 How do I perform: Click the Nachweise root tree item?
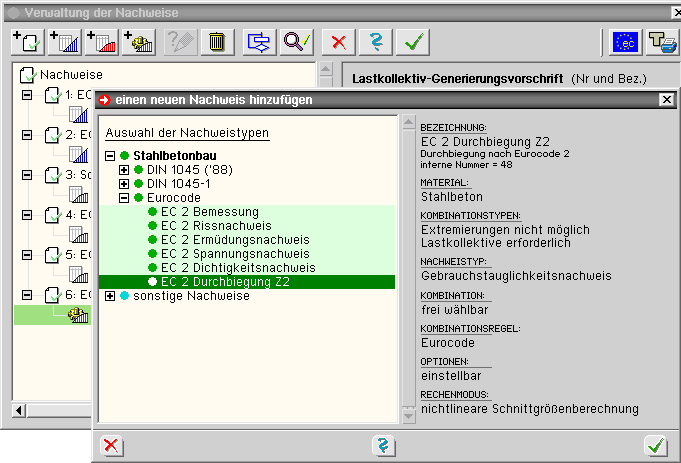70,74
